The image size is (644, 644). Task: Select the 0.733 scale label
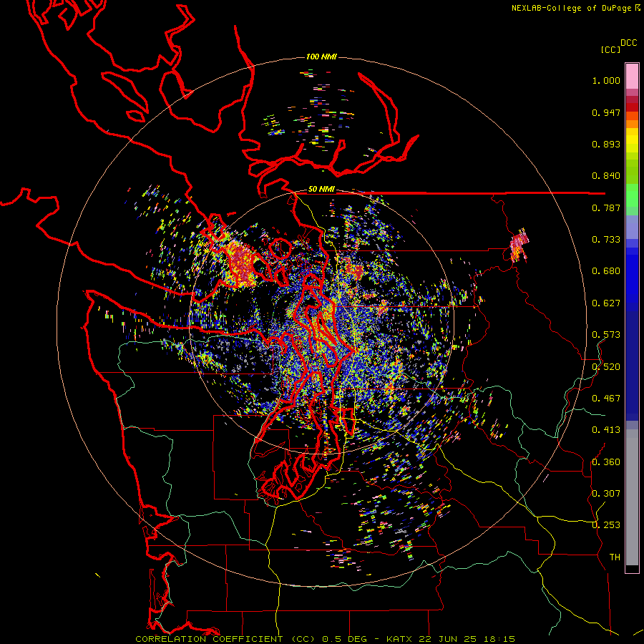pyautogui.click(x=606, y=240)
